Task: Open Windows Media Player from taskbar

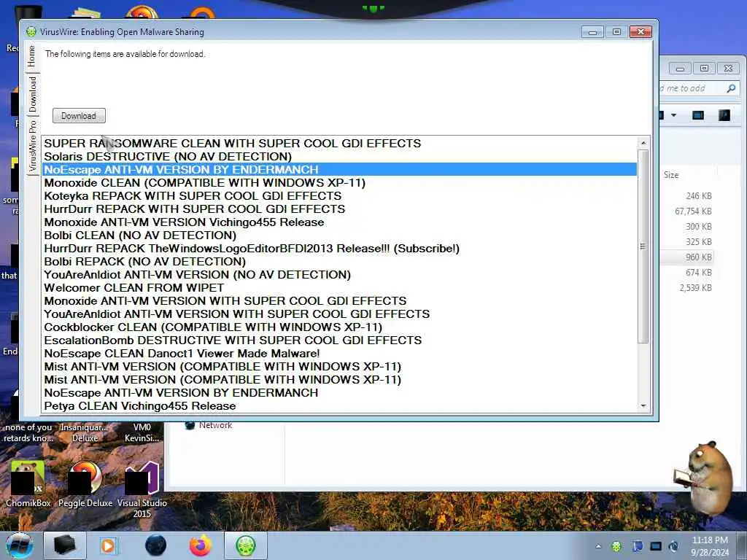Action: (109, 545)
